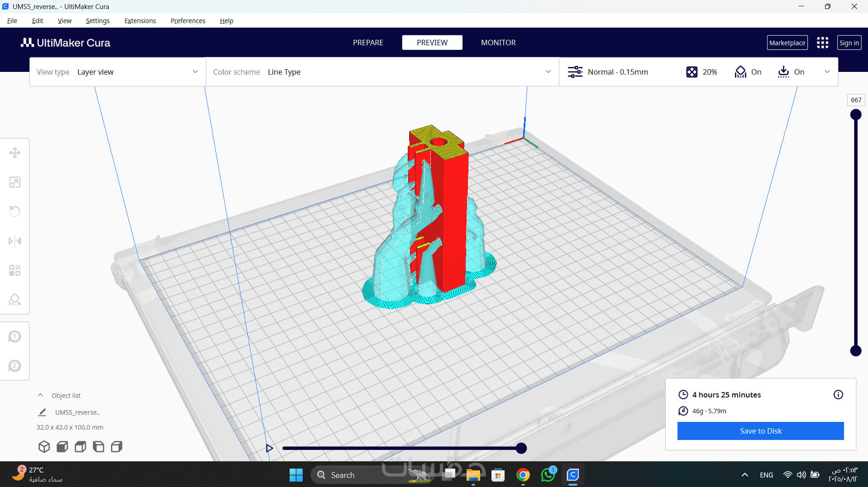Click the 46g · 5.79m material estimate
The image size is (868, 487).
click(x=709, y=411)
